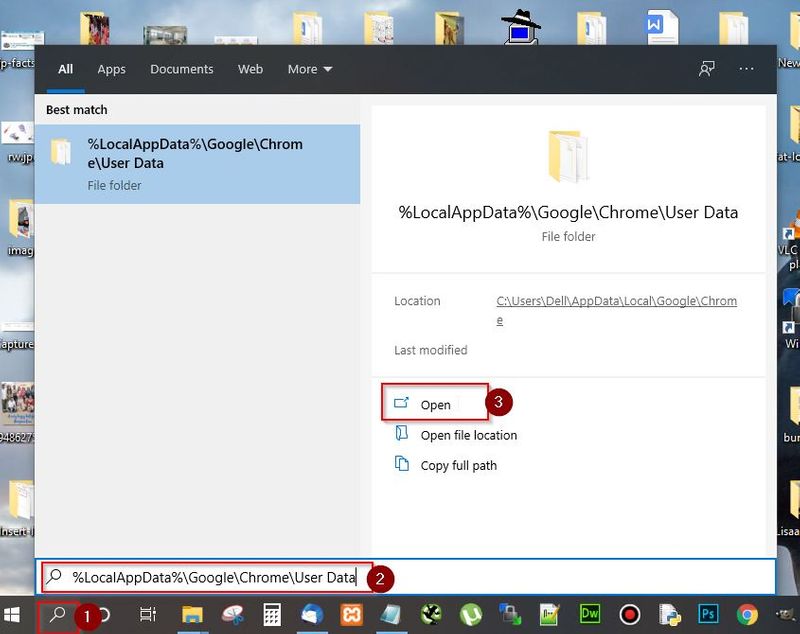Screen dimensions: 800x634
Task: Launch File Explorer from the taskbar
Action: tap(192, 615)
